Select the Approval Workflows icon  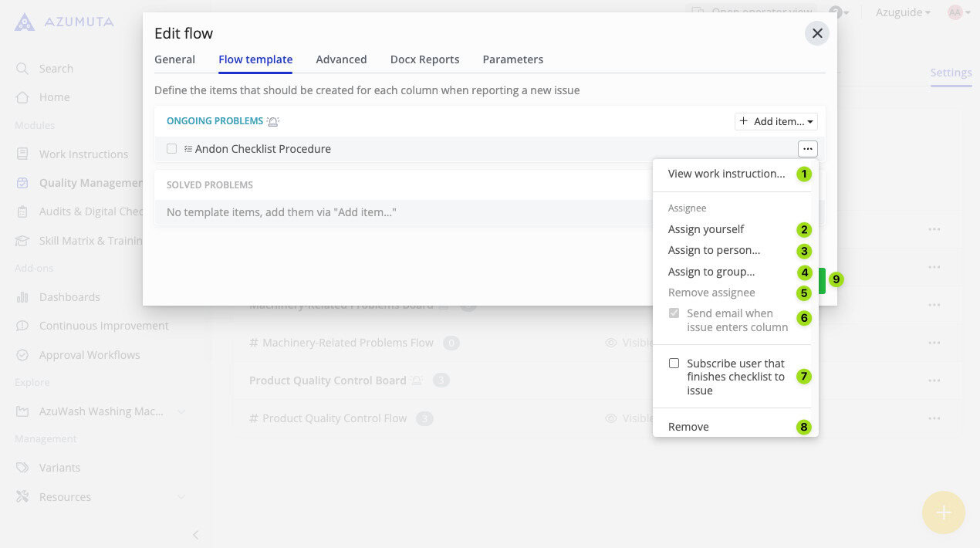(x=24, y=354)
